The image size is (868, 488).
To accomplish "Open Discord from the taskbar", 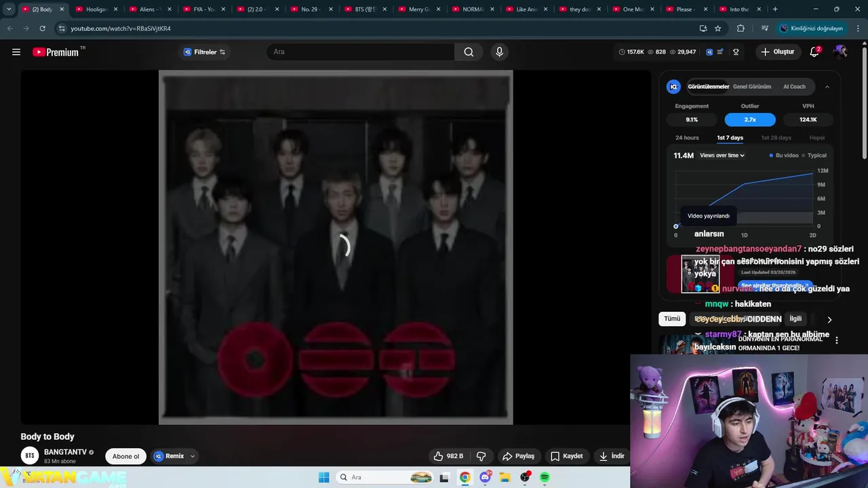I will pyautogui.click(x=486, y=477).
